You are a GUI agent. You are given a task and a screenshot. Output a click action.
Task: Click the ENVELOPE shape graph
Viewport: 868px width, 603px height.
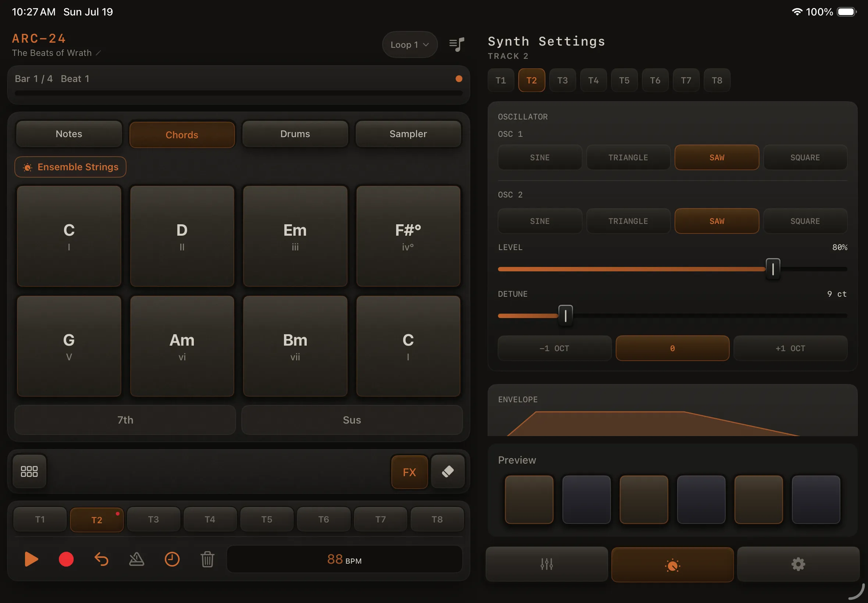point(653,424)
